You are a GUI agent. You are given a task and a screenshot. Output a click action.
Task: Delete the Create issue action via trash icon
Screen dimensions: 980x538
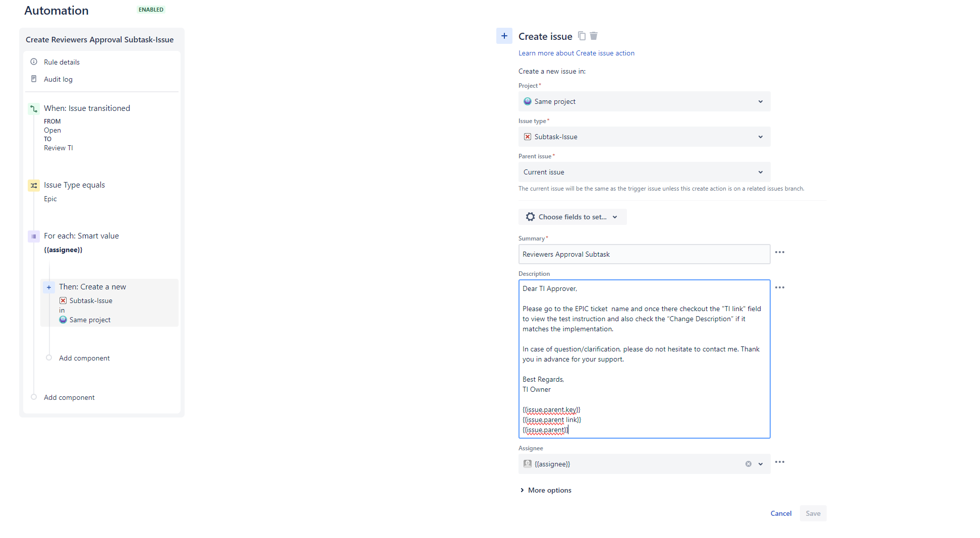pos(594,36)
